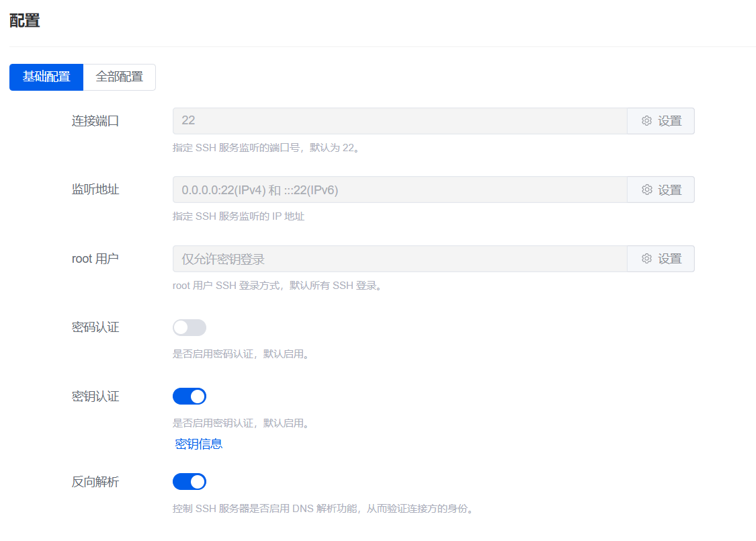
Task: Click the gear icon for root 用户 设置
Action: click(646, 259)
